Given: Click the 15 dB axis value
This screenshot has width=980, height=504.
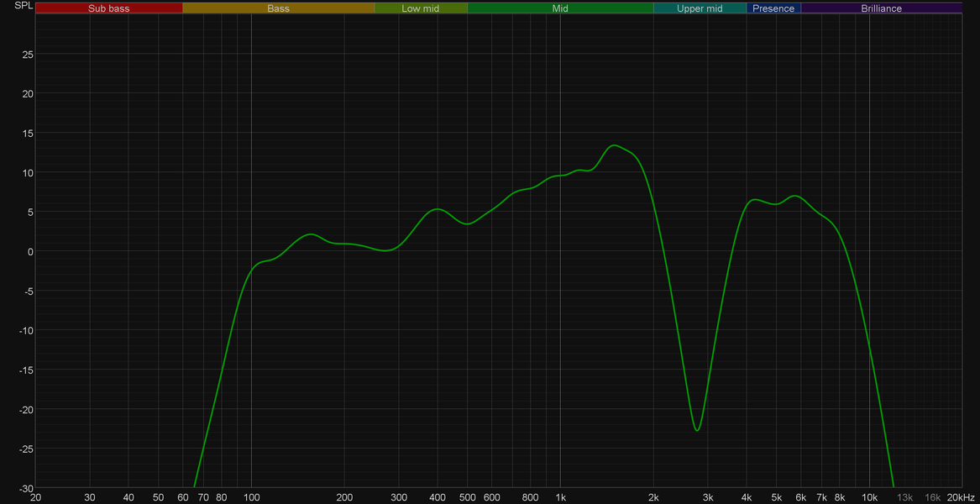Looking at the screenshot, I should [x=28, y=134].
